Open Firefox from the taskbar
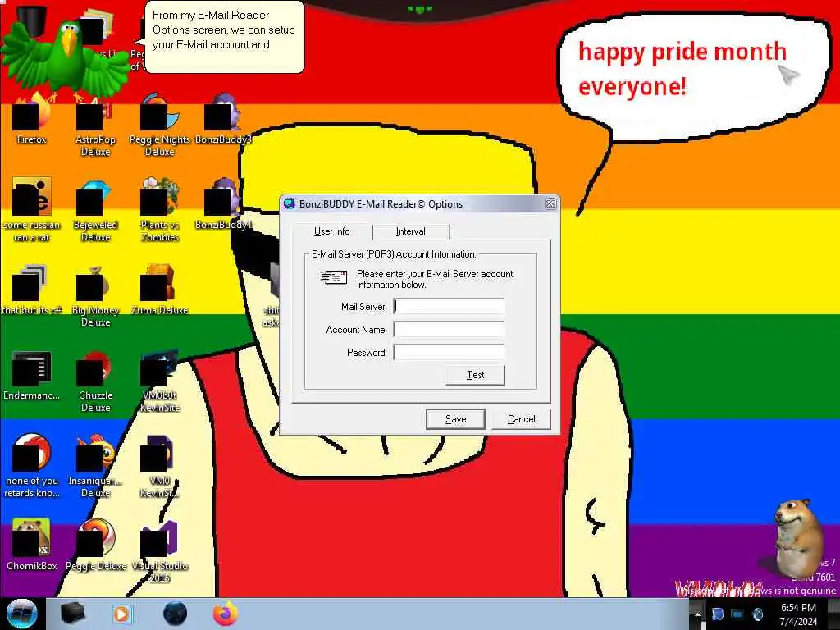 tap(226, 614)
